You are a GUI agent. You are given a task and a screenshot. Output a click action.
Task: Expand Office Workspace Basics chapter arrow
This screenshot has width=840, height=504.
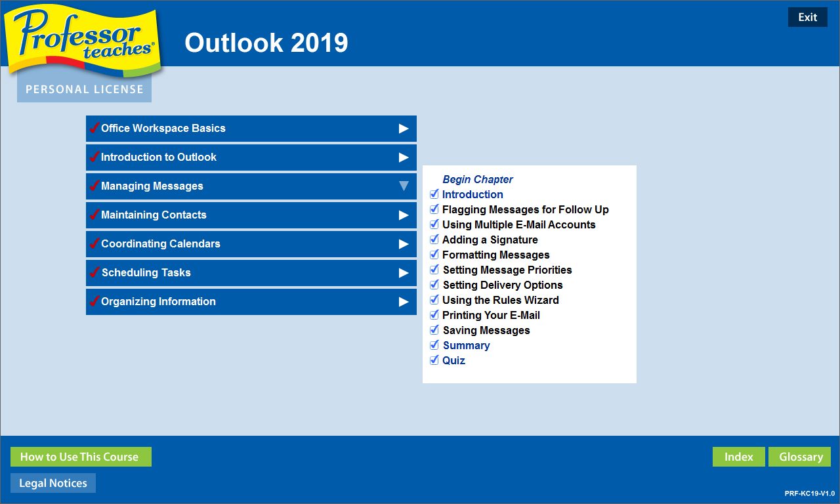[x=404, y=129]
